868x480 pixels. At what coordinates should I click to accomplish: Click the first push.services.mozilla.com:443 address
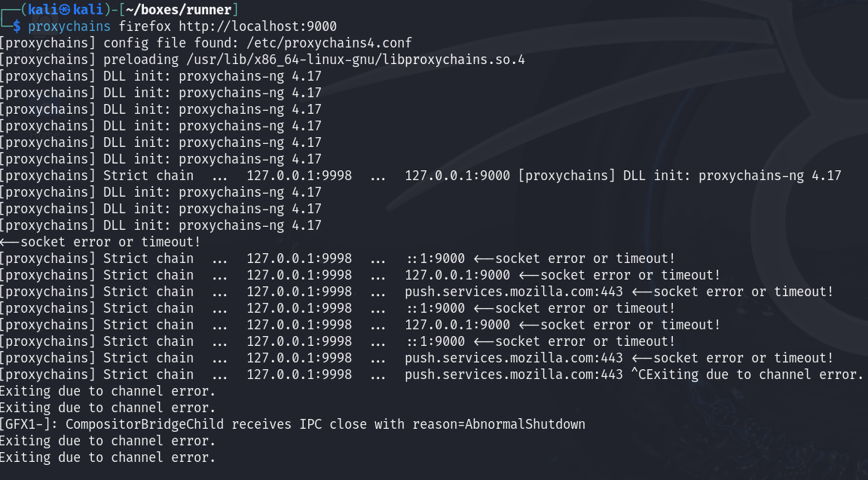point(514,292)
